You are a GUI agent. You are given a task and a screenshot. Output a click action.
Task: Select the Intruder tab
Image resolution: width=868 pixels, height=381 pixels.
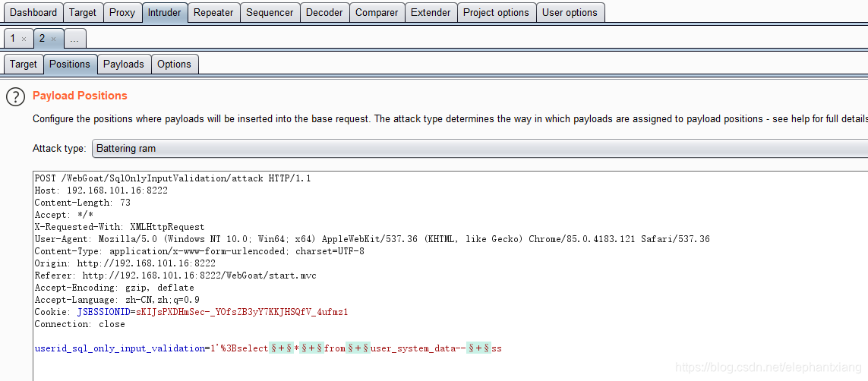pyautogui.click(x=164, y=12)
